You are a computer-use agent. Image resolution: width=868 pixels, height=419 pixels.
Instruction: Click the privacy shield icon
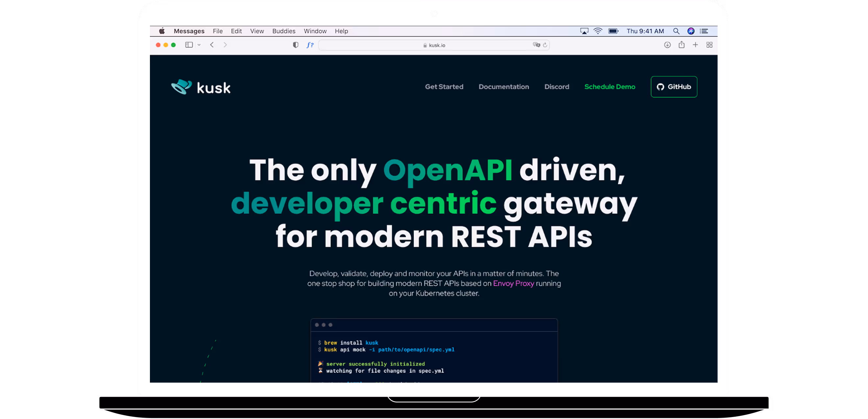(296, 45)
